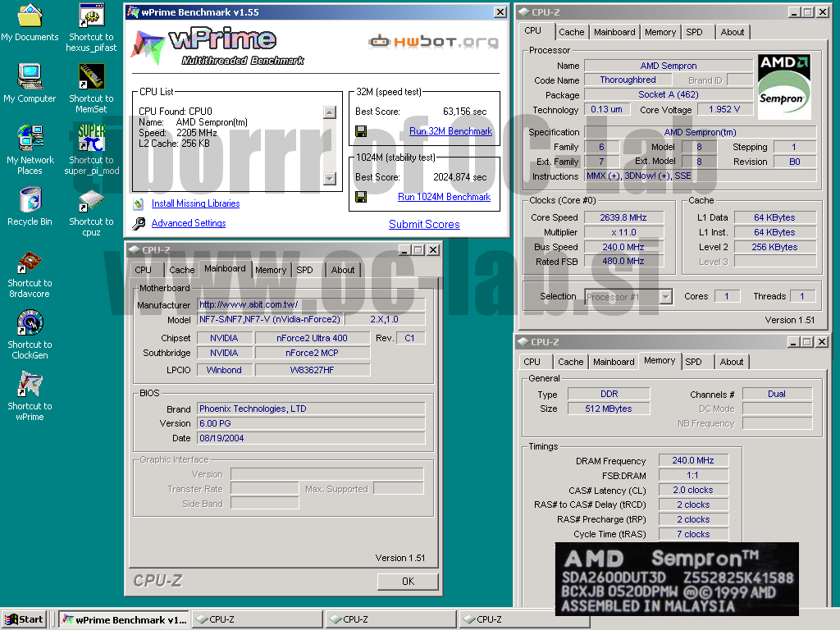Click the Winbond LPCIO value
The image size is (840, 630).
click(225, 370)
